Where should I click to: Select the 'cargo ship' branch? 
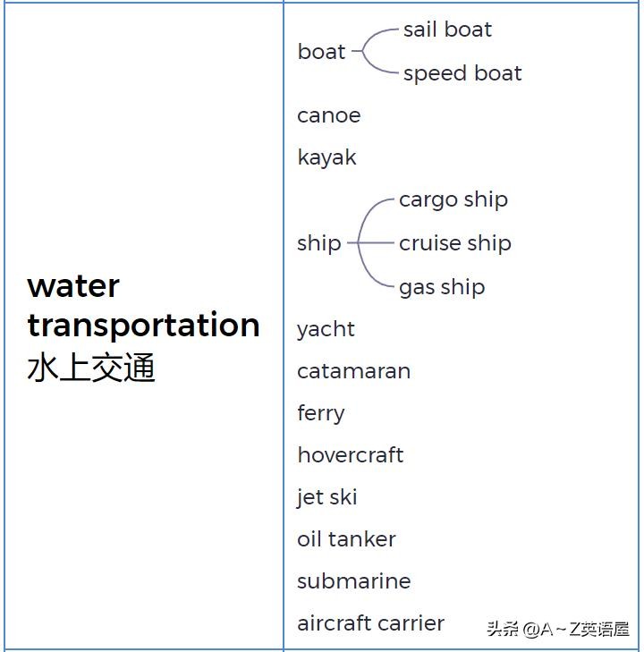coord(453,199)
